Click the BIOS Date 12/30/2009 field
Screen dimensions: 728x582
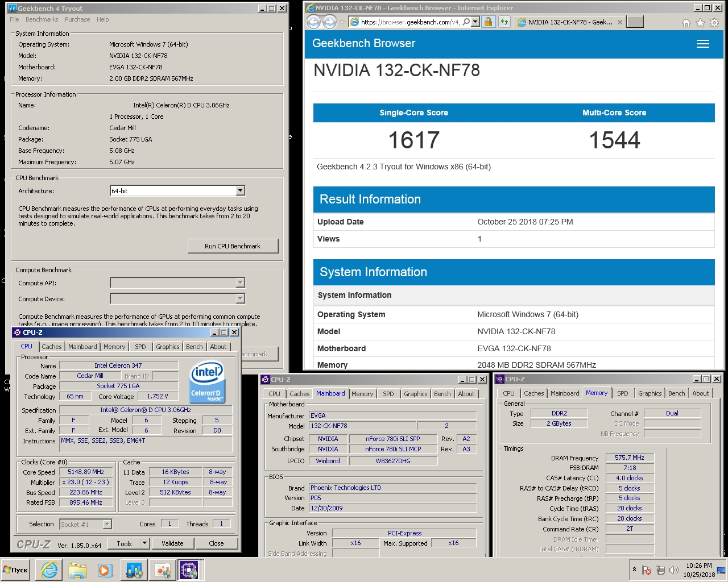pos(392,508)
